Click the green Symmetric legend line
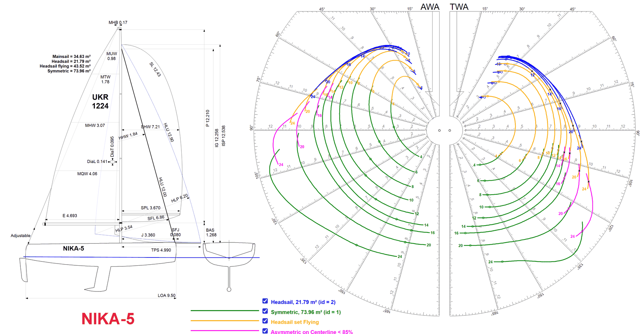644x334 pixels. [225, 311]
